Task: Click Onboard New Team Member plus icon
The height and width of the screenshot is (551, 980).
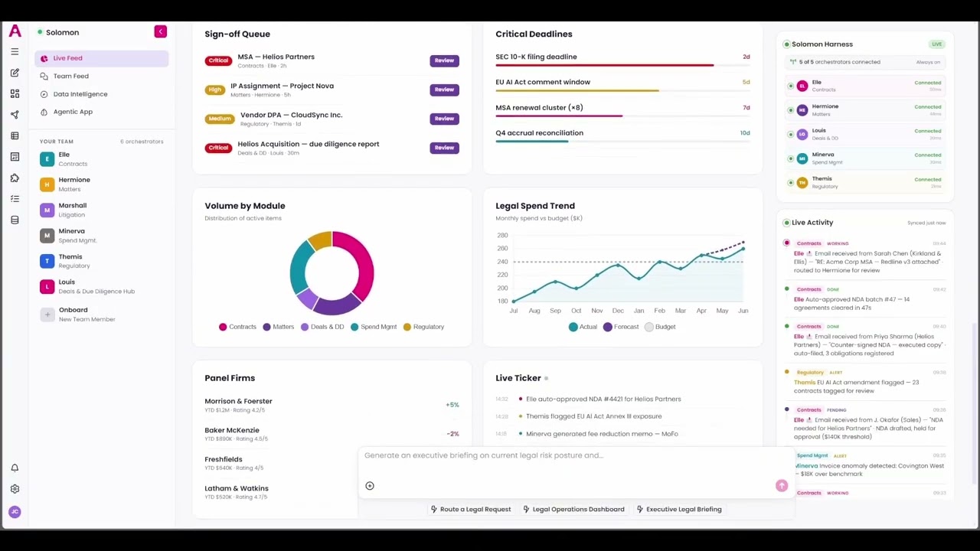Action: [47, 315]
